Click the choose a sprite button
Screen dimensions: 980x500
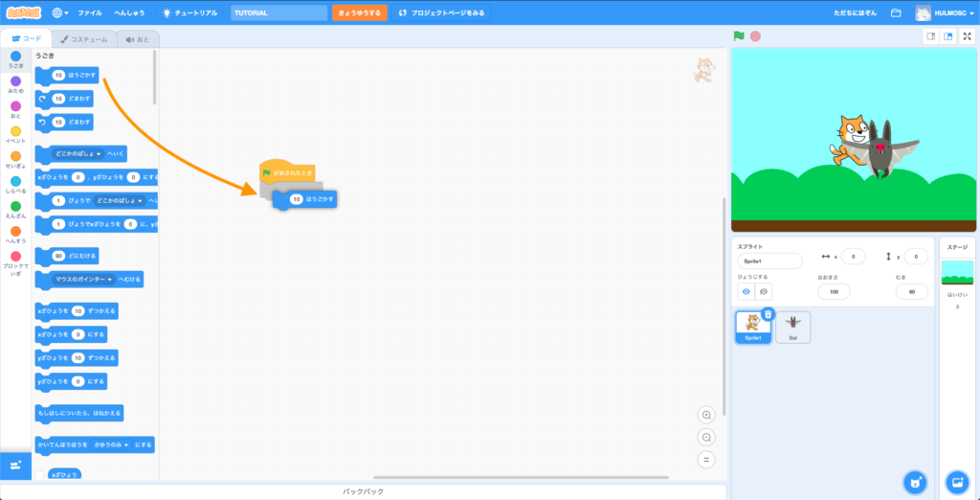coord(916,481)
